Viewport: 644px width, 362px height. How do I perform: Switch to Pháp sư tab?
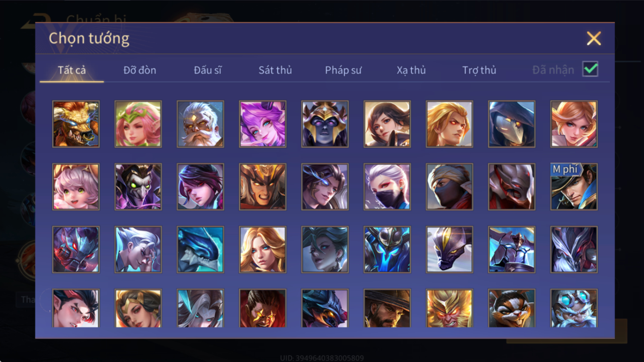[x=343, y=70]
